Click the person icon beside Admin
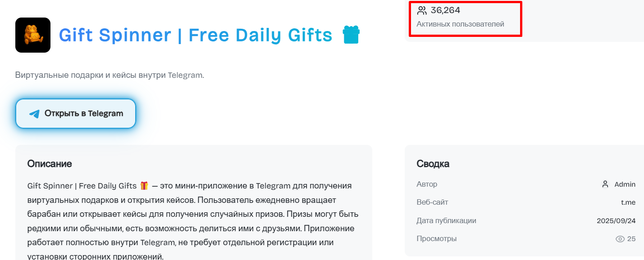The height and width of the screenshot is (260, 644). pos(605,184)
